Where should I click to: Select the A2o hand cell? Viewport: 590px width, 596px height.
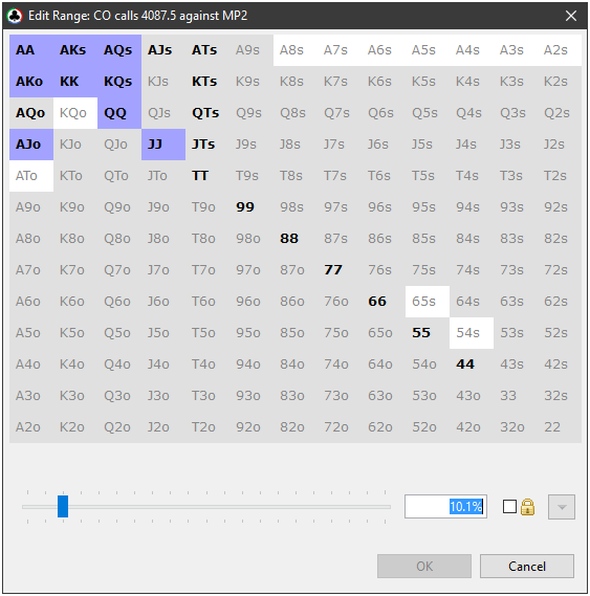click(32, 427)
